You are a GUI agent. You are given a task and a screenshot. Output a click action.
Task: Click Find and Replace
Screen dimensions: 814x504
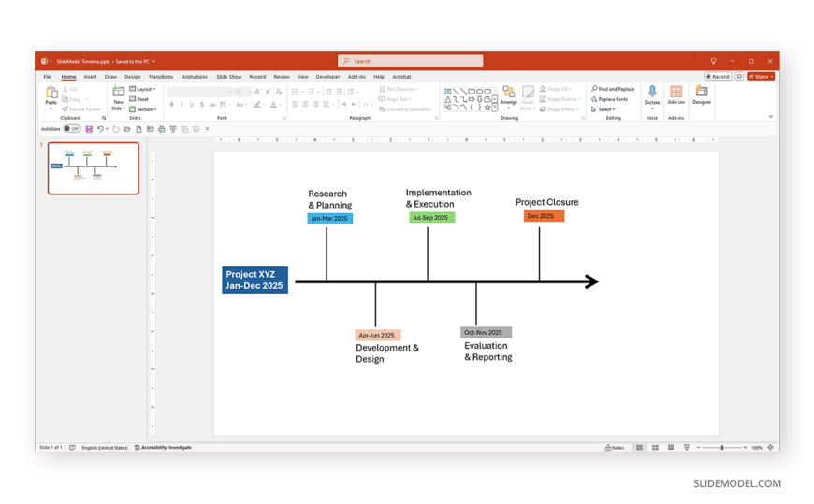(613, 89)
